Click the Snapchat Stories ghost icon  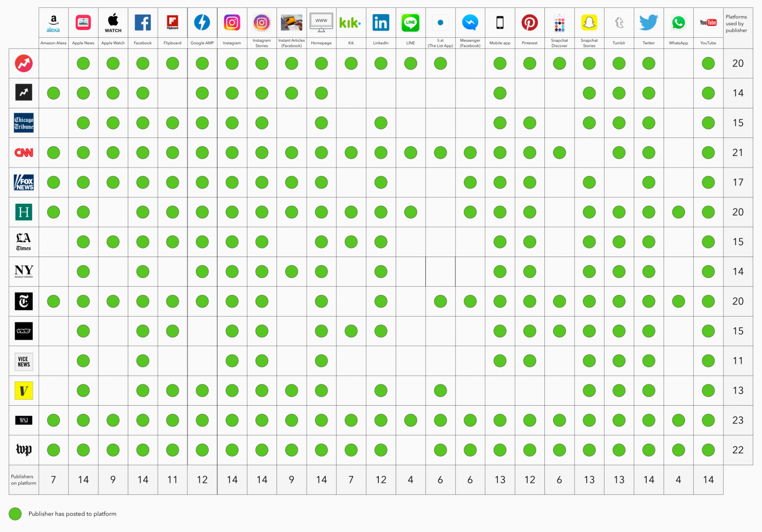(589, 23)
